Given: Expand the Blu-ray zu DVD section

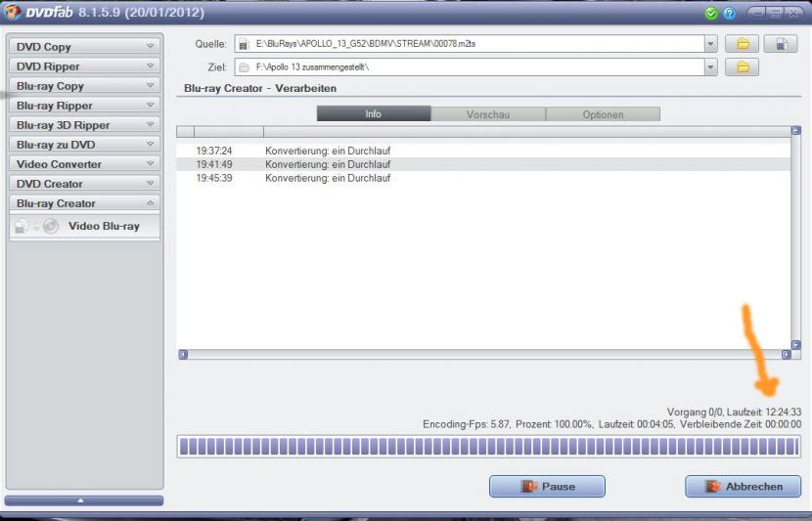Looking at the screenshot, I should 84,145.
